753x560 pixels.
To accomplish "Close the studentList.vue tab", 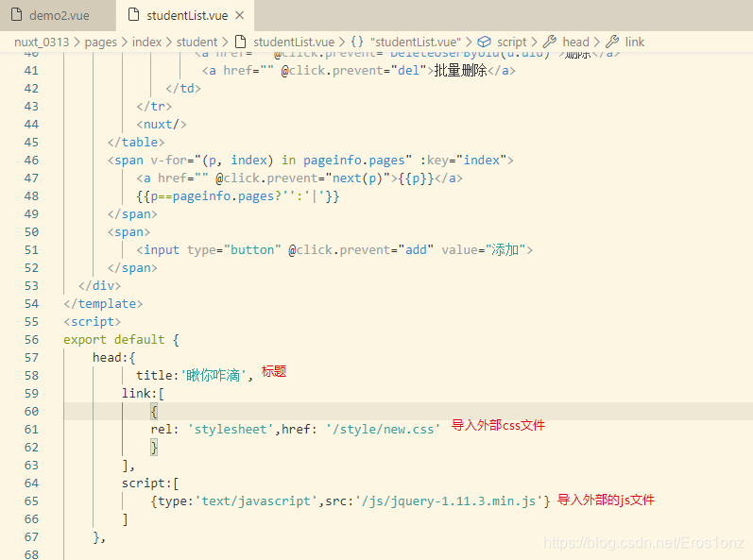I will pyautogui.click(x=240, y=15).
